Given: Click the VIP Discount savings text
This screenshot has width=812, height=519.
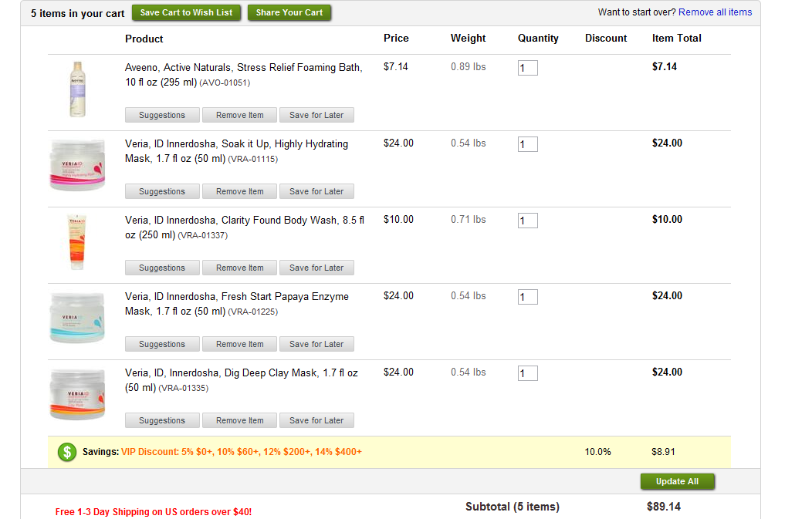Looking at the screenshot, I should [242, 452].
